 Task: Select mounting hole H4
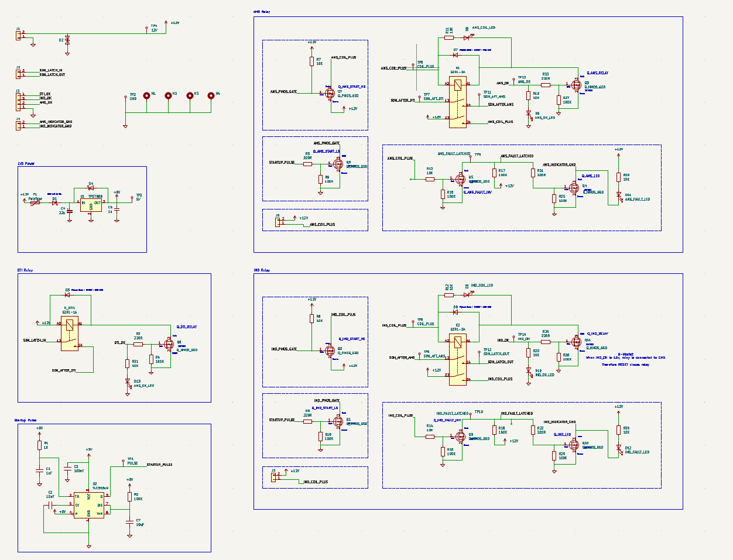[211, 95]
